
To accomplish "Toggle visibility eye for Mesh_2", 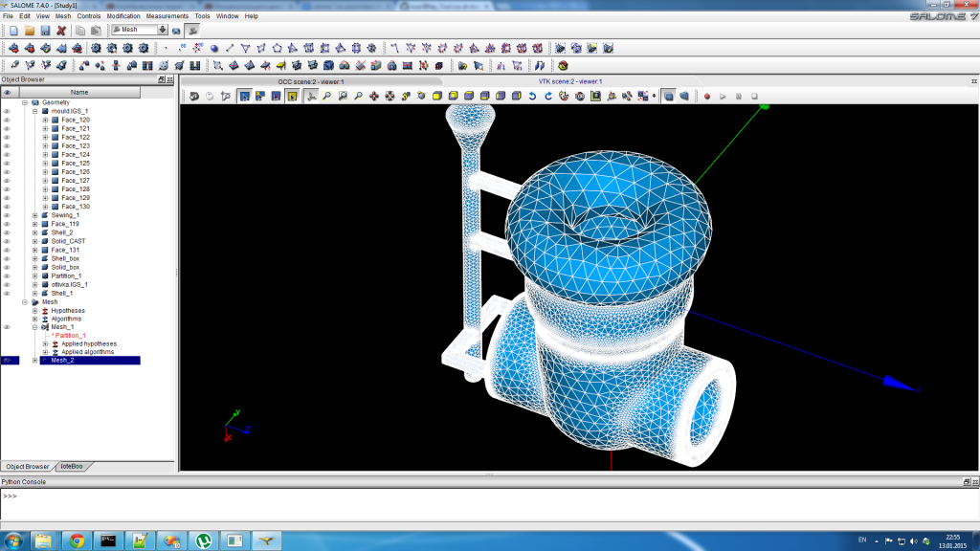I will tap(7, 361).
